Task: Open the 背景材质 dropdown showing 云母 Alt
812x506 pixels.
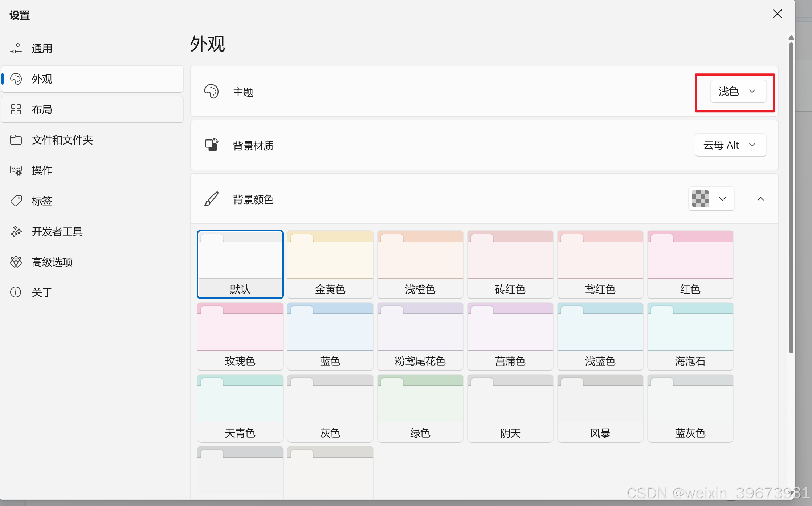Action: click(730, 145)
